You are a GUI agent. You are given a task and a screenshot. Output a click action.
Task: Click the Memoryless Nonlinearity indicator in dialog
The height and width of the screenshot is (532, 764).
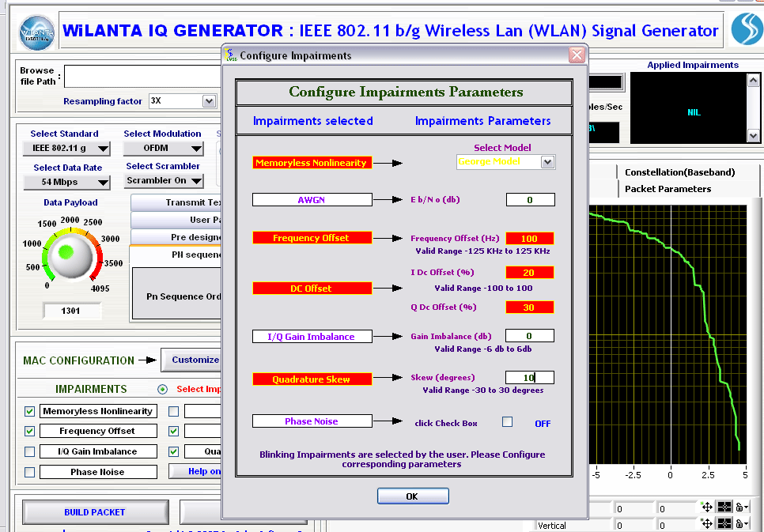click(x=312, y=163)
